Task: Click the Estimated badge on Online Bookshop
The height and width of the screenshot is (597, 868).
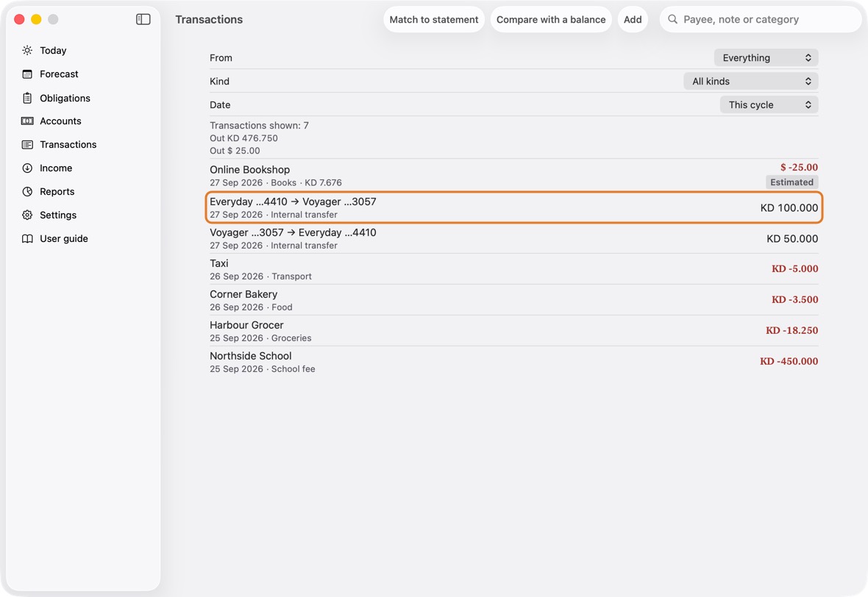Action: pos(791,182)
